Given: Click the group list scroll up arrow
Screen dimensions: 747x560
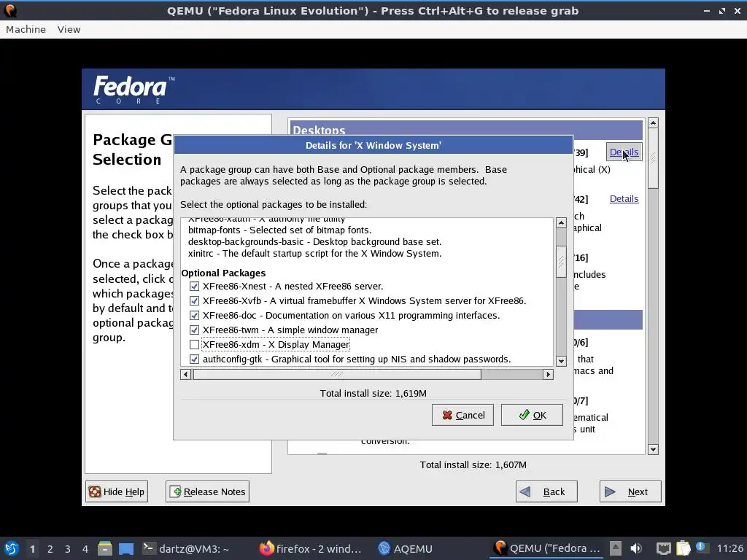Looking at the screenshot, I should pos(653,122).
